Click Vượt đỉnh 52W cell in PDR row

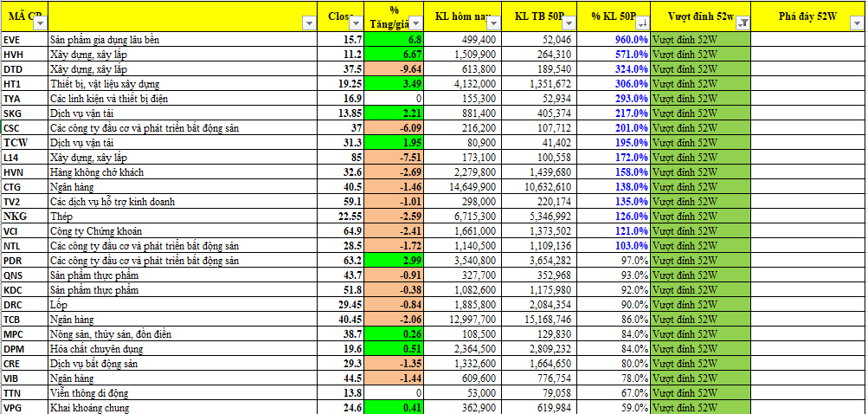(701, 260)
